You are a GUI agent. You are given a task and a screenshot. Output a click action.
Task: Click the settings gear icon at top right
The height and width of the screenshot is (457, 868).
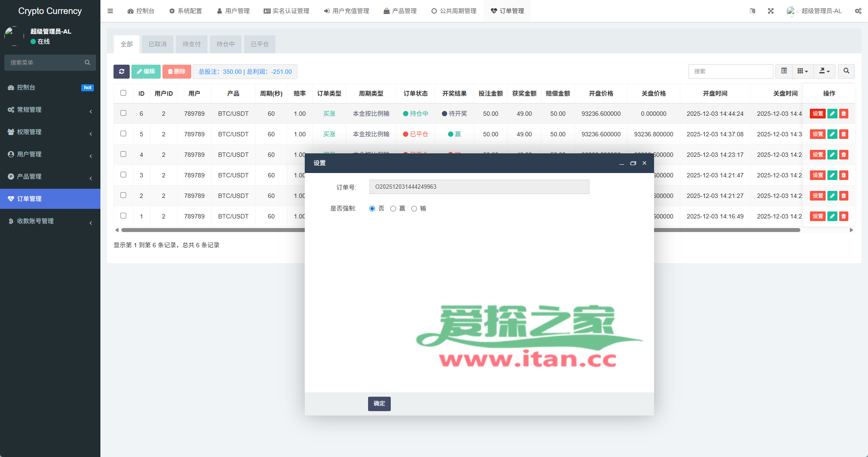point(858,10)
